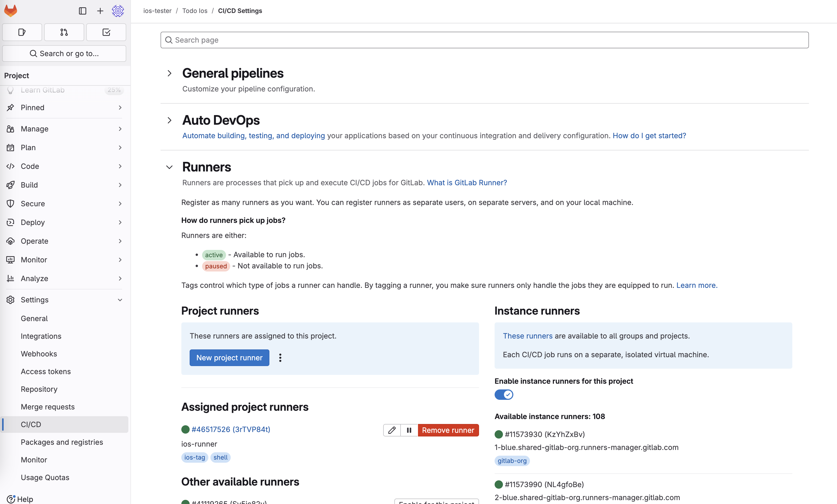
Task: Click the New project runner button
Action: click(x=229, y=358)
